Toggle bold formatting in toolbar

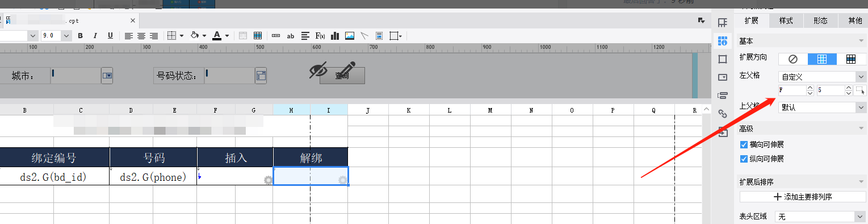pos(80,36)
